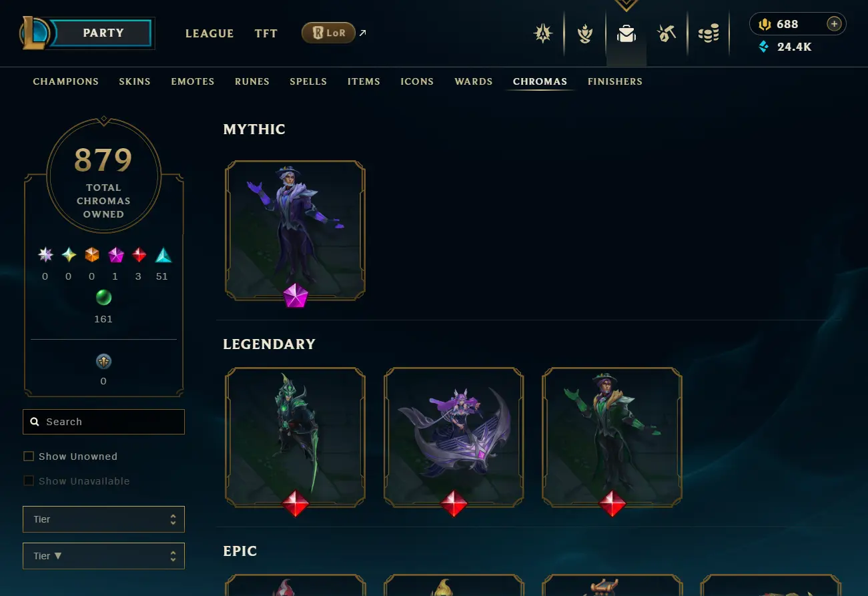Open the Collection backpack icon
This screenshot has height=596, width=868.
[x=626, y=33]
